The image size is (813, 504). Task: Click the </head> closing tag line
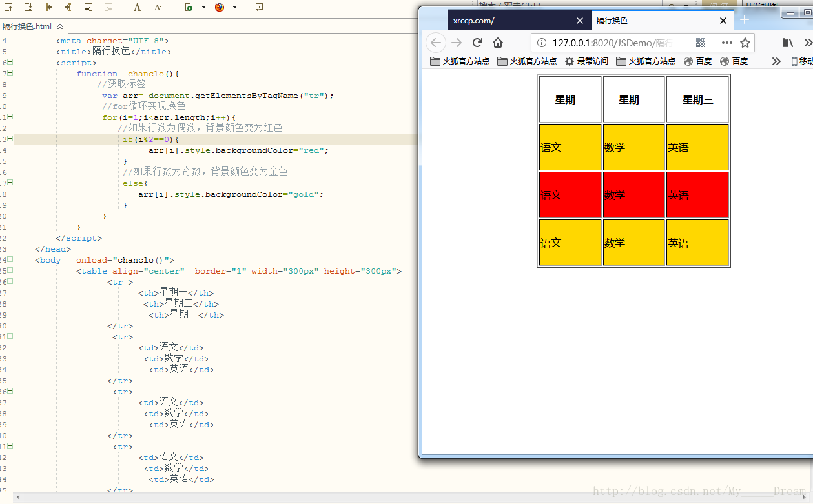coord(53,249)
